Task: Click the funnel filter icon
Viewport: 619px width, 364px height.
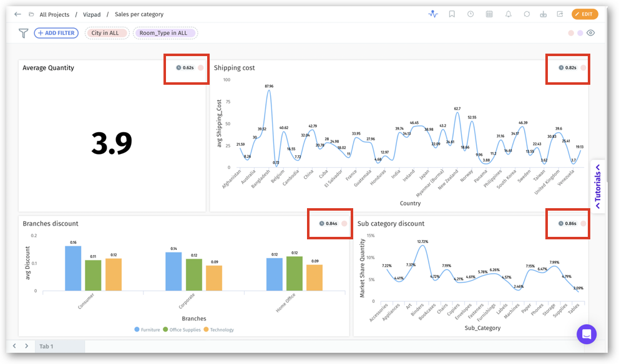Action: coord(24,33)
